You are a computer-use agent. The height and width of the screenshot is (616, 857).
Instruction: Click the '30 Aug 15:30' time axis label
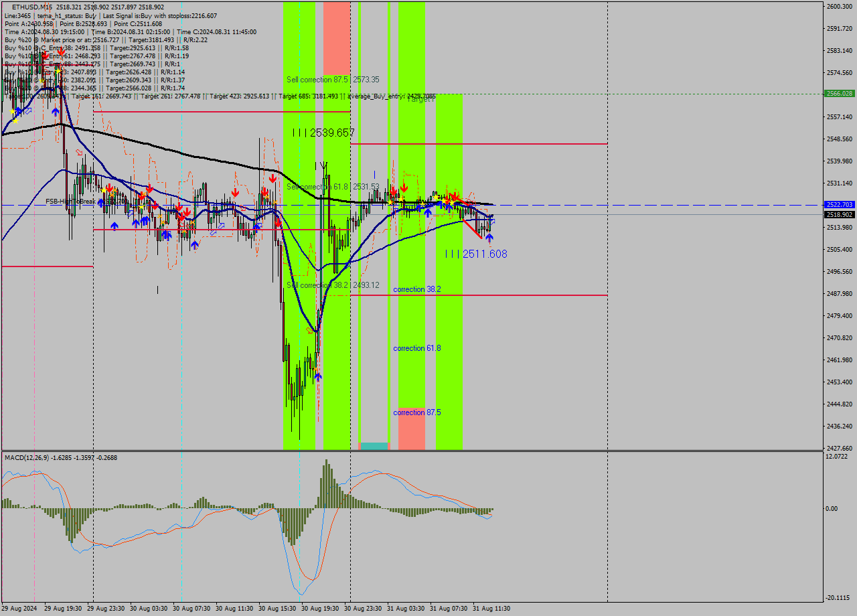point(277,609)
